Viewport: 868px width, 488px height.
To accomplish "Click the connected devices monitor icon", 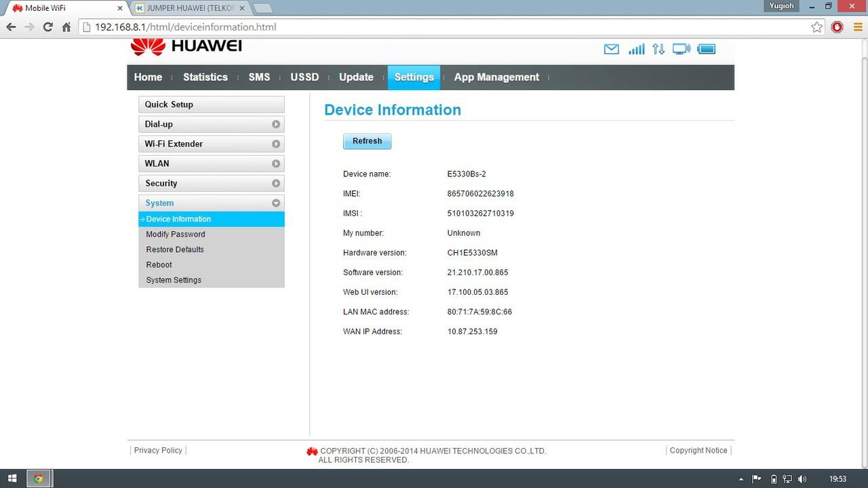I will tap(681, 49).
